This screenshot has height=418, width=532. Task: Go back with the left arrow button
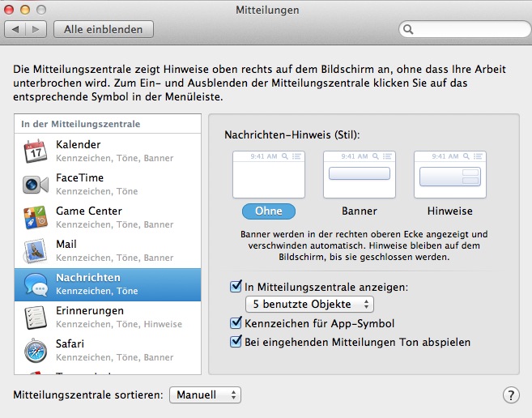coord(16,29)
